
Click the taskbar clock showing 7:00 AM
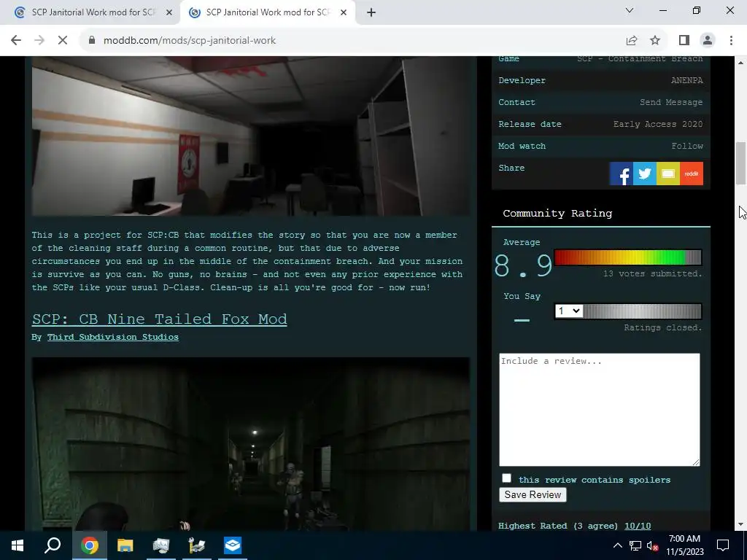pos(684,545)
